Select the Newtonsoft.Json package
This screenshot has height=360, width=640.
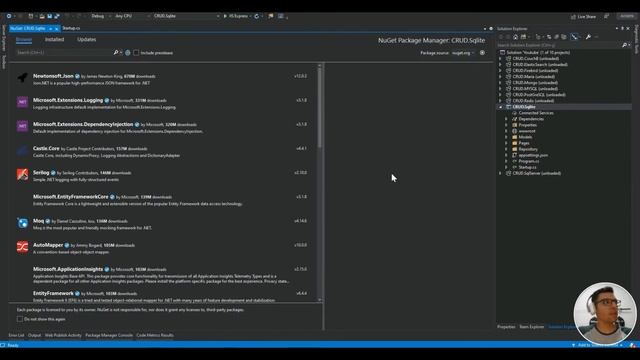tap(162, 79)
